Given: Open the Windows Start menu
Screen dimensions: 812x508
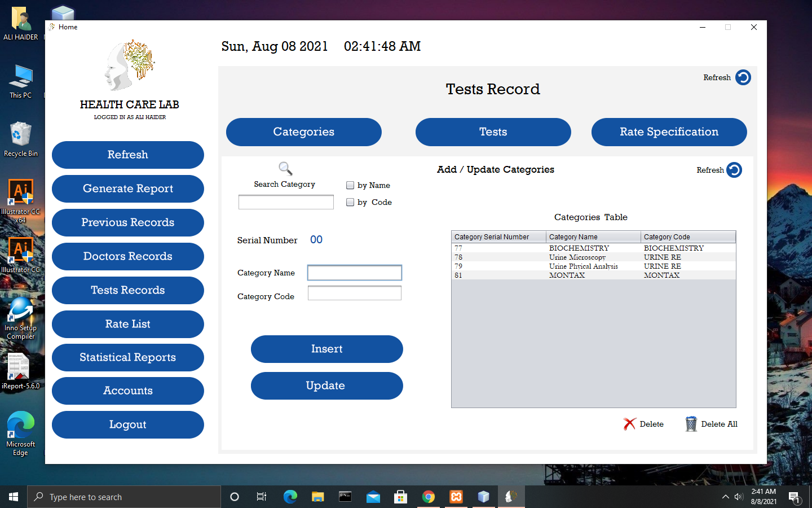Looking at the screenshot, I should click(x=12, y=497).
